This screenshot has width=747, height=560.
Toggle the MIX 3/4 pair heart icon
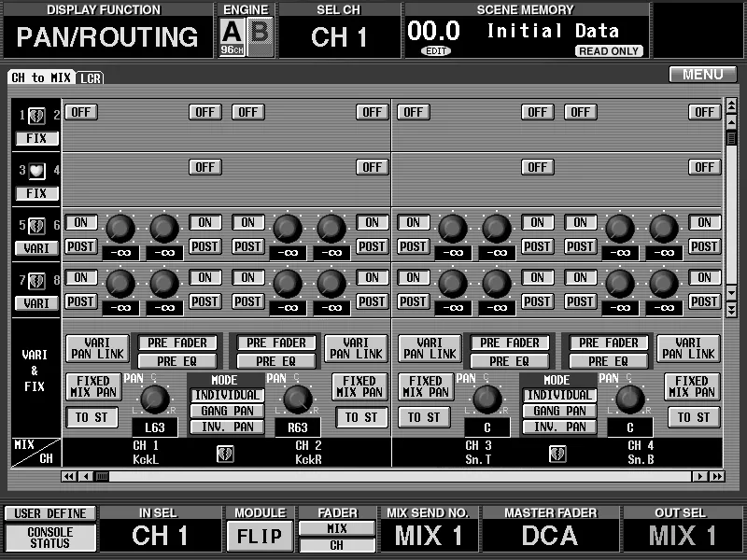coord(36,171)
